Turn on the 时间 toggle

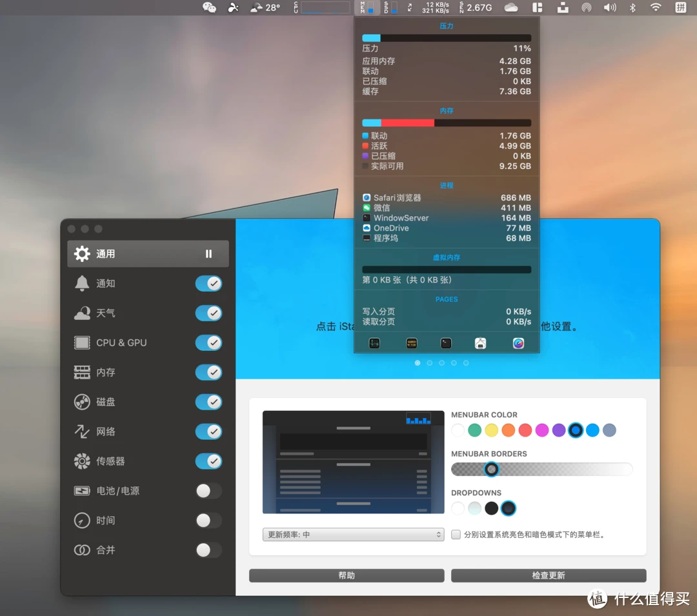208,521
